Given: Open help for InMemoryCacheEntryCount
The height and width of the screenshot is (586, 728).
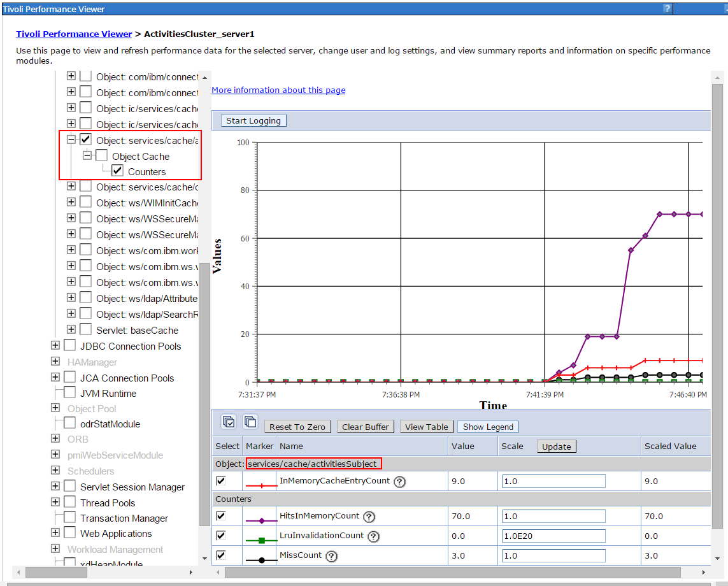Looking at the screenshot, I should click(x=400, y=482).
